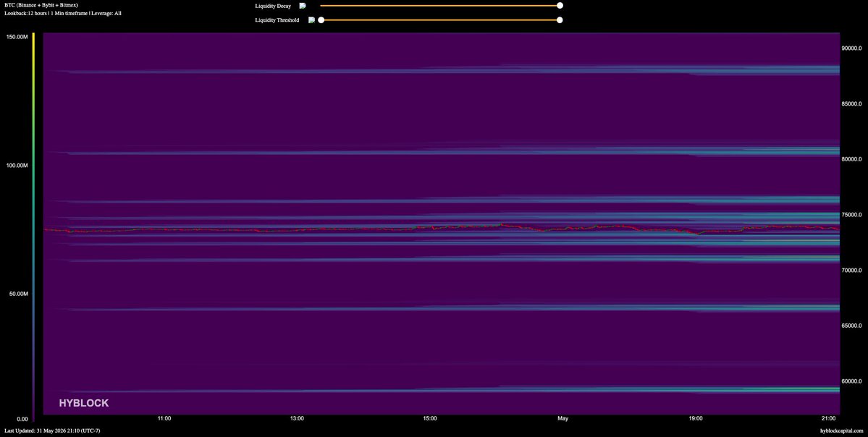Viewport: 868px width, 437px height.
Task: Click the 80000.0 price axis label
Action: pyautogui.click(x=851, y=159)
